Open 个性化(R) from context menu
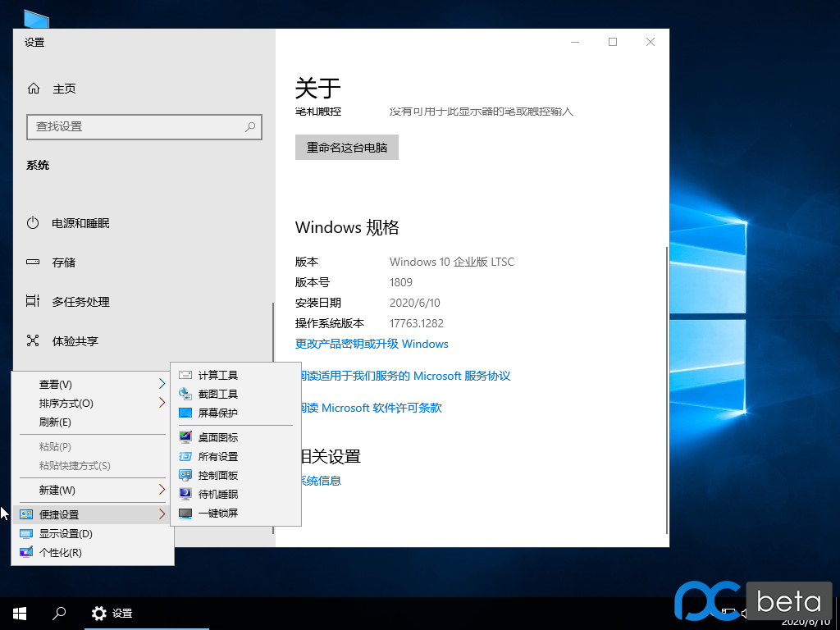 [x=92, y=552]
